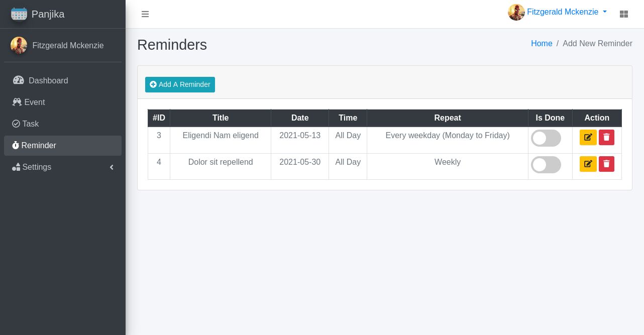Open the Fitzgerald Mckenzie user dropdown

tap(567, 12)
